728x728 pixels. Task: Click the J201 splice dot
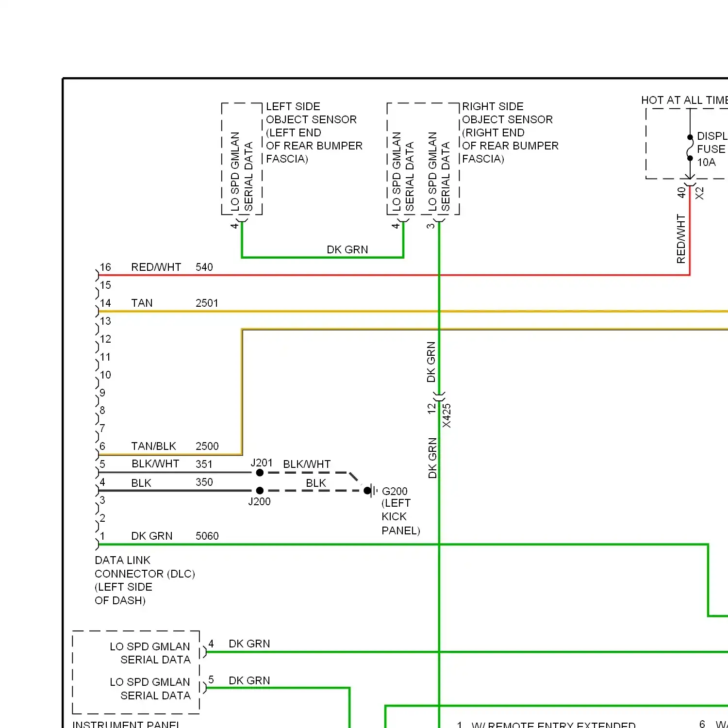(x=260, y=473)
